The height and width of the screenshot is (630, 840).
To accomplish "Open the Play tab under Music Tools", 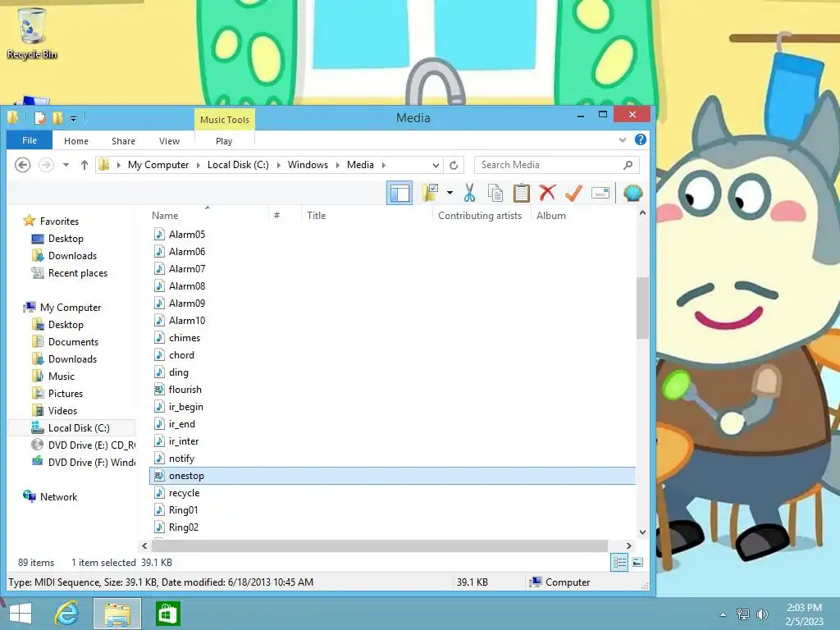I will tap(224, 141).
